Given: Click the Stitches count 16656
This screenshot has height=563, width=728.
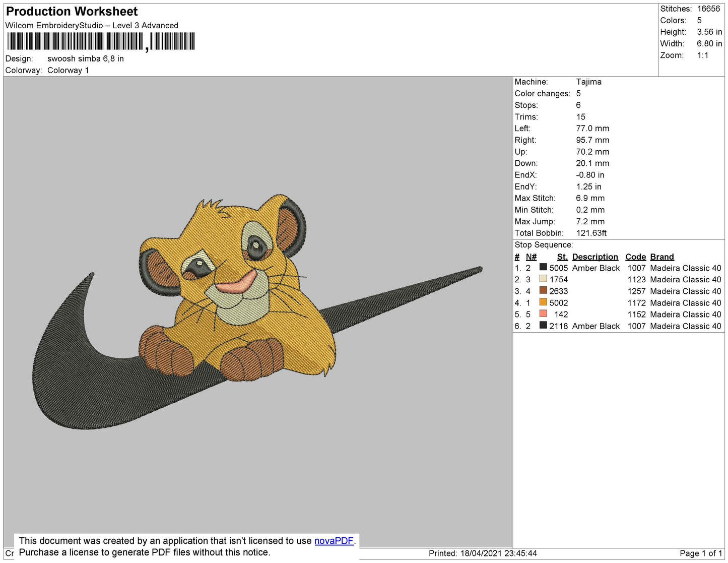Looking at the screenshot, I should click(708, 9).
